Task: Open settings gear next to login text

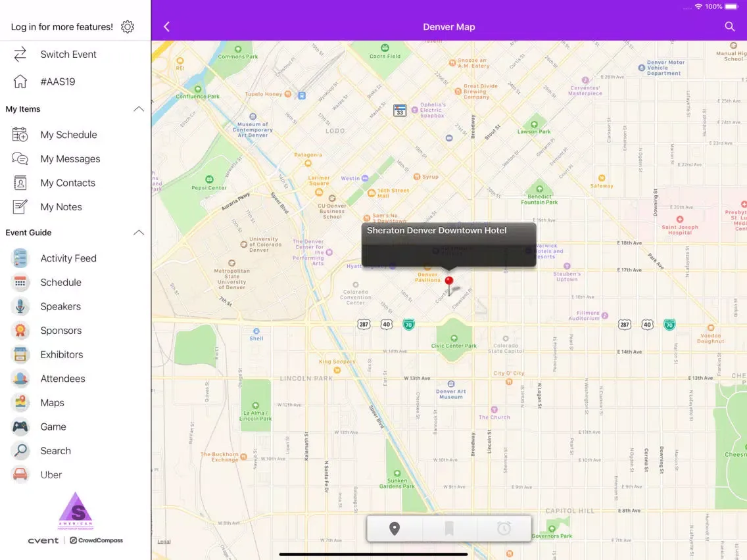Action: pyautogui.click(x=127, y=27)
